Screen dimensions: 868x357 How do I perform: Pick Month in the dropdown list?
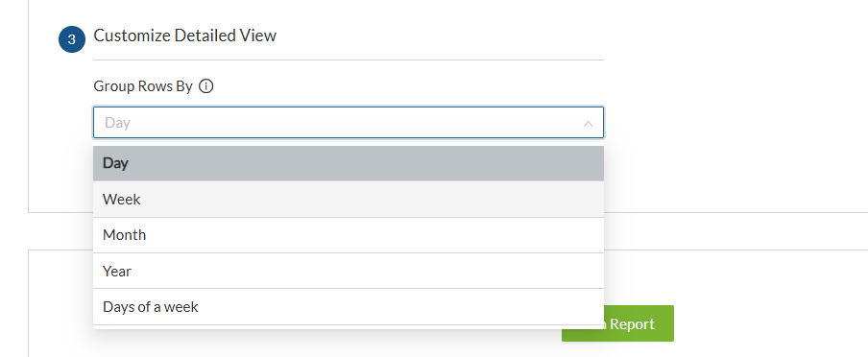coord(349,235)
